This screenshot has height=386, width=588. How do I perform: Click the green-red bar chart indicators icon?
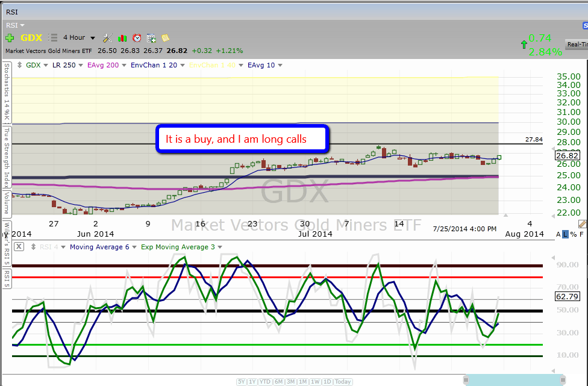tap(122, 38)
